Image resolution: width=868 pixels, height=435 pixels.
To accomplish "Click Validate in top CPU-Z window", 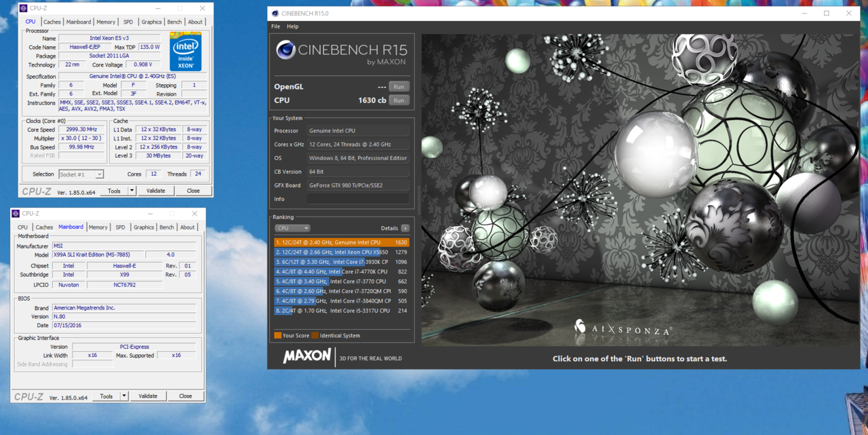I will pos(156,191).
